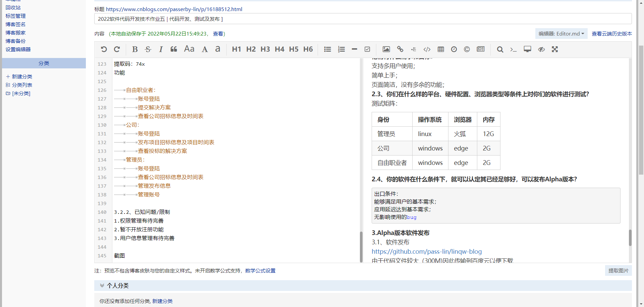This screenshot has height=307, width=644.
Task: Insert an H3 heading
Action: 265,49
